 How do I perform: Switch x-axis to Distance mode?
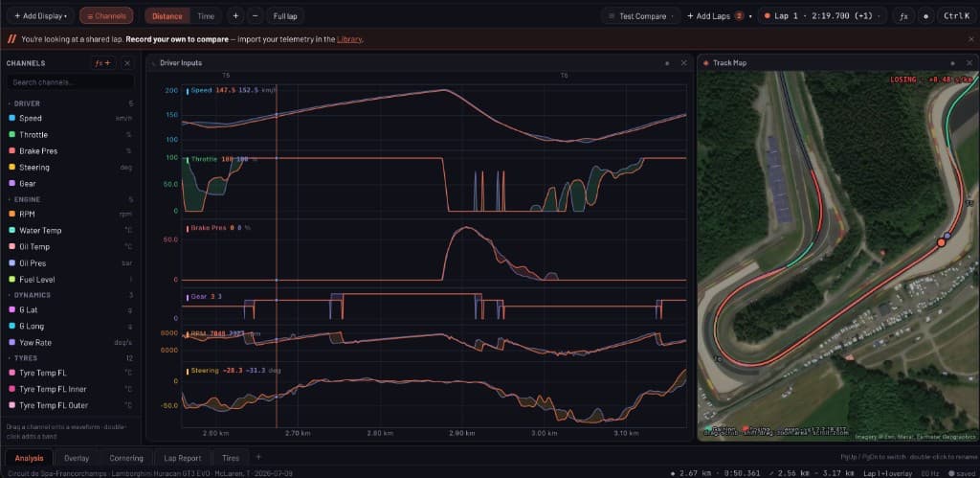pyautogui.click(x=167, y=15)
